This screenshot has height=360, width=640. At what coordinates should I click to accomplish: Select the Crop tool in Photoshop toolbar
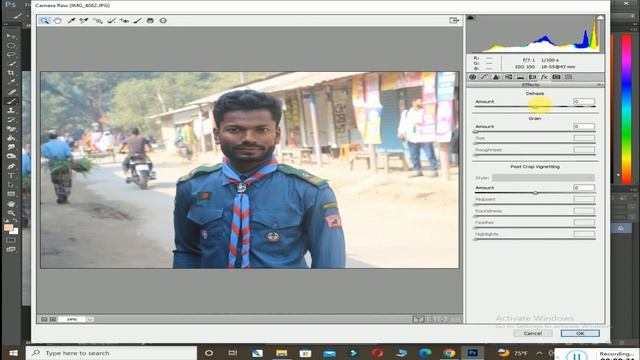tap(11, 73)
